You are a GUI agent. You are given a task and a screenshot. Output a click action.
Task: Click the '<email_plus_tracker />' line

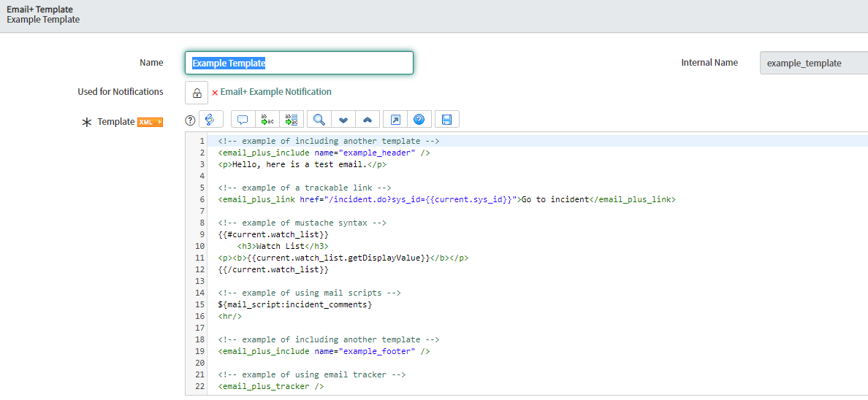pyautogui.click(x=271, y=386)
